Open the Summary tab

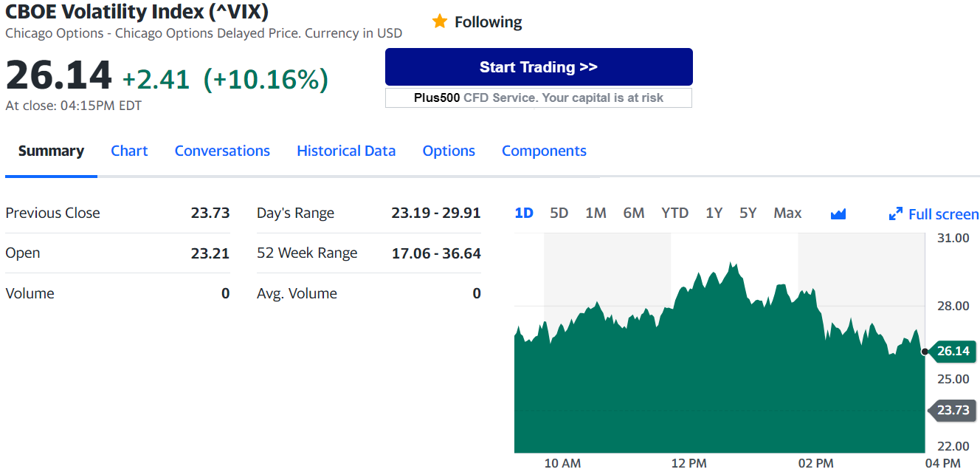tap(51, 151)
